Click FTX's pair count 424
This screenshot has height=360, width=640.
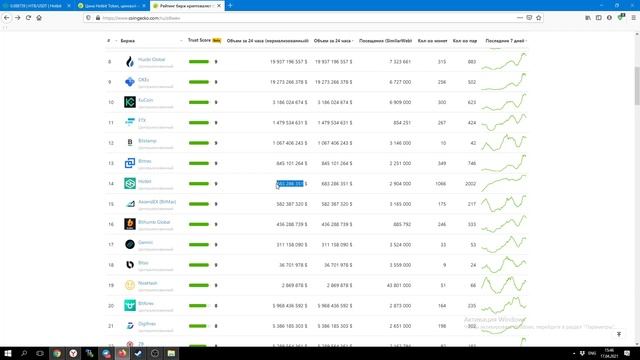(x=472, y=122)
